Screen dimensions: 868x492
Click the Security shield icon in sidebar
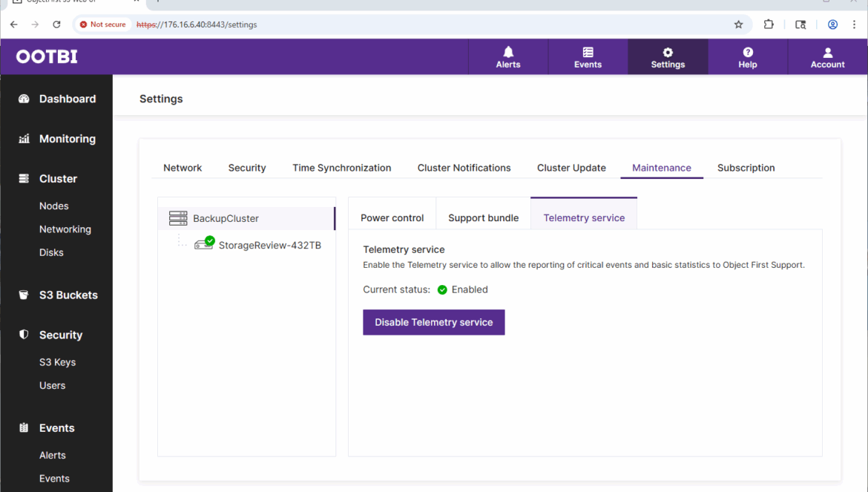(x=24, y=335)
